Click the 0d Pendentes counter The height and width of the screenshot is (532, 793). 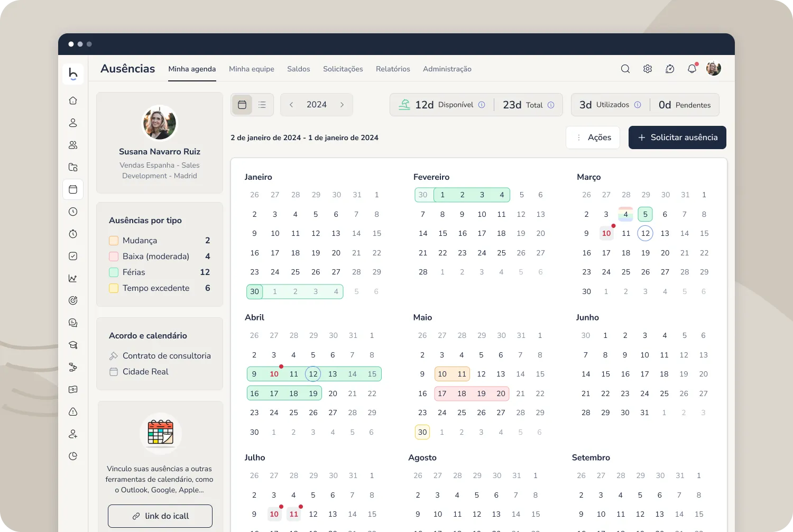[685, 105]
